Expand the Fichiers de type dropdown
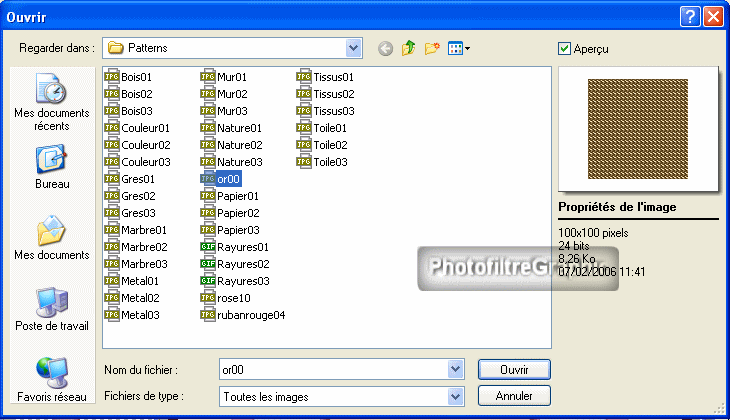 click(x=456, y=397)
